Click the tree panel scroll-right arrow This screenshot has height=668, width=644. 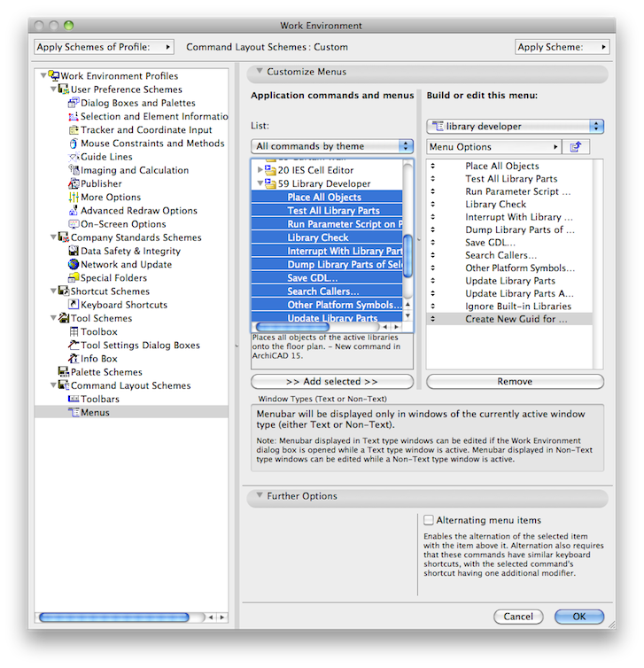pos(222,617)
